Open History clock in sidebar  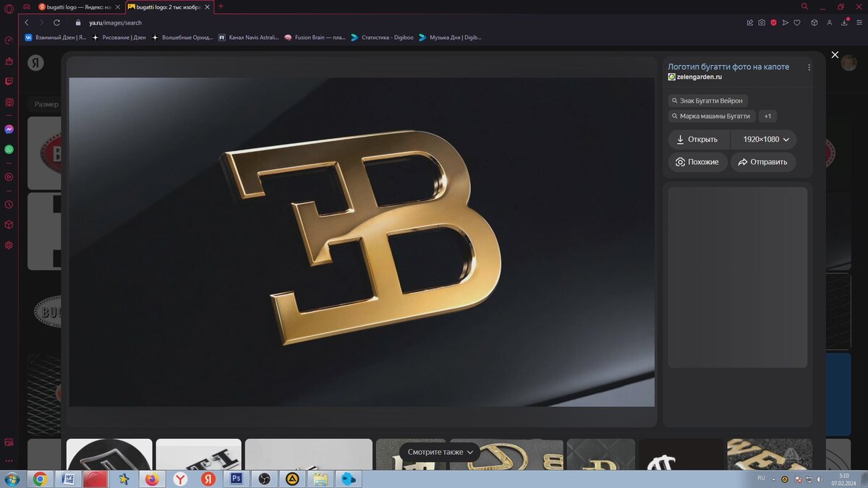tap(9, 205)
